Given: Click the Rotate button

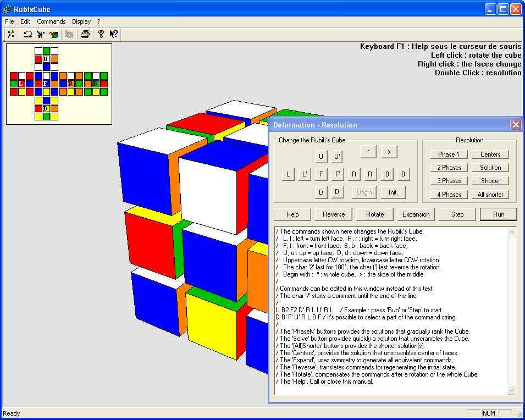Looking at the screenshot, I should click(x=375, y=214).
